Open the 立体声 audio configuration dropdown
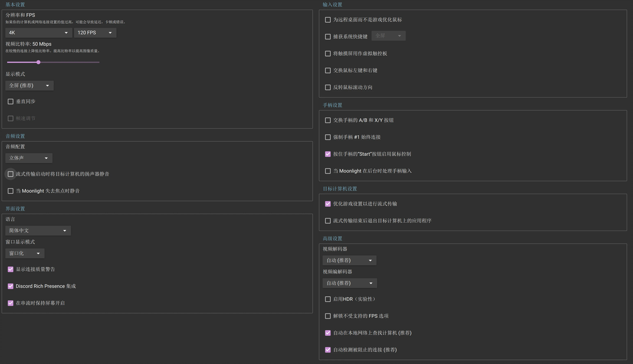The height and width of the screenshot is (364, 633). coord(29,158)
